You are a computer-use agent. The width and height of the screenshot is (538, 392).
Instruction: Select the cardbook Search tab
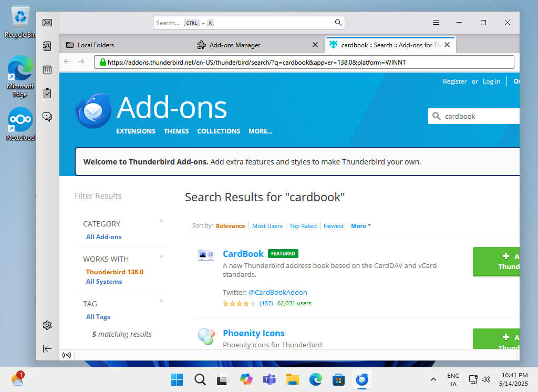pos(390,45)
